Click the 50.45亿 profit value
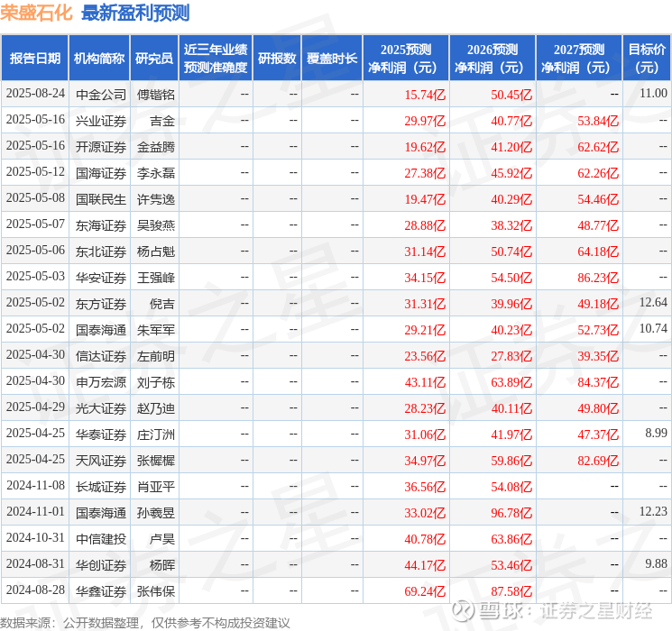 [511, 95]
